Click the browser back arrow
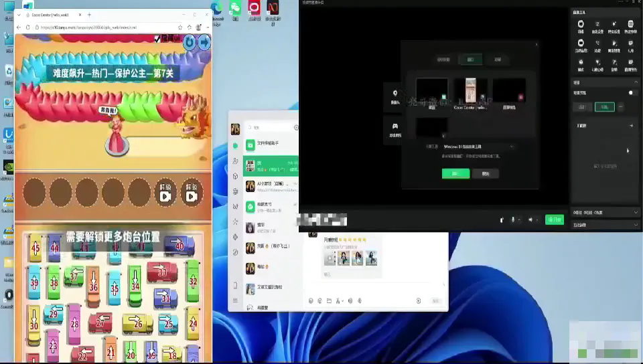643x364 pixels. click(19, 27)
